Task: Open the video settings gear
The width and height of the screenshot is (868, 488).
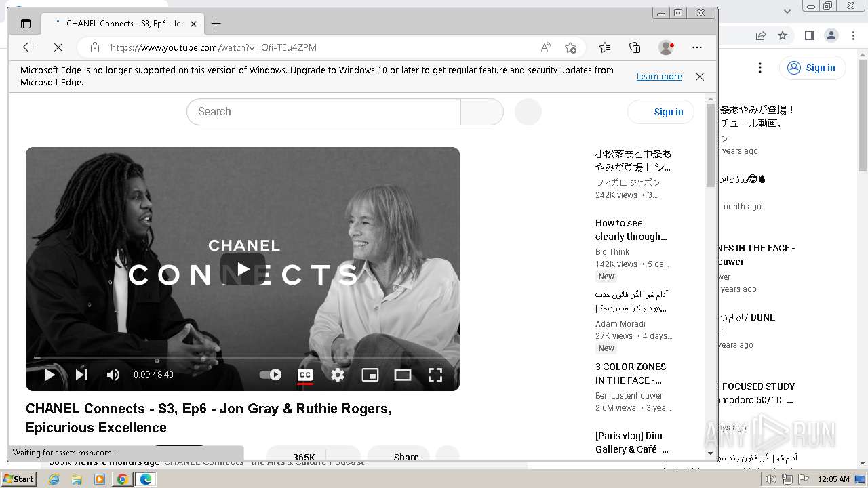Action: (338, 375)
